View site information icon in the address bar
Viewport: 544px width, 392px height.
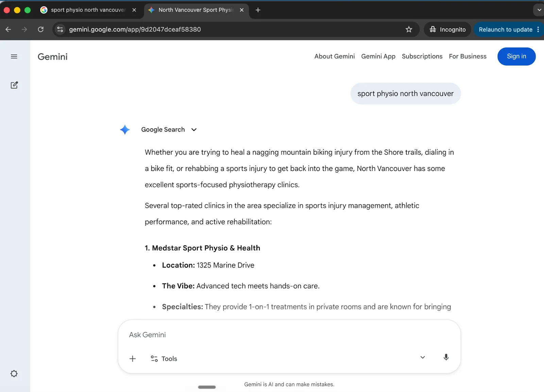click(x=60, y=29)
